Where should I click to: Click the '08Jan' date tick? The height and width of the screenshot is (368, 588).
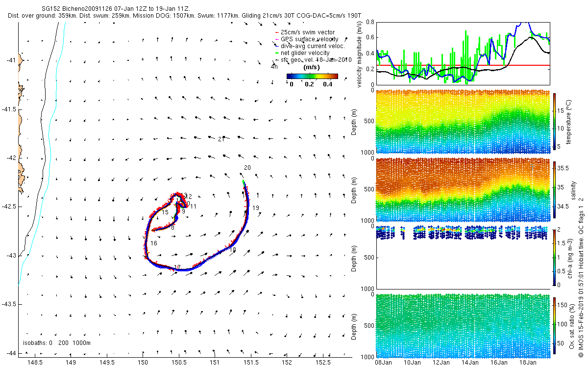click(383, 362)
